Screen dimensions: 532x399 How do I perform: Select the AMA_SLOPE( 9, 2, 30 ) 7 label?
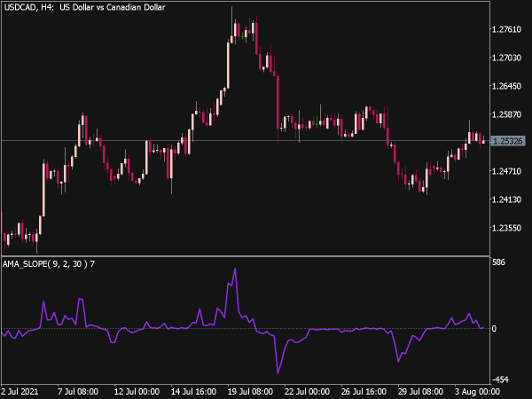point(49,264)
